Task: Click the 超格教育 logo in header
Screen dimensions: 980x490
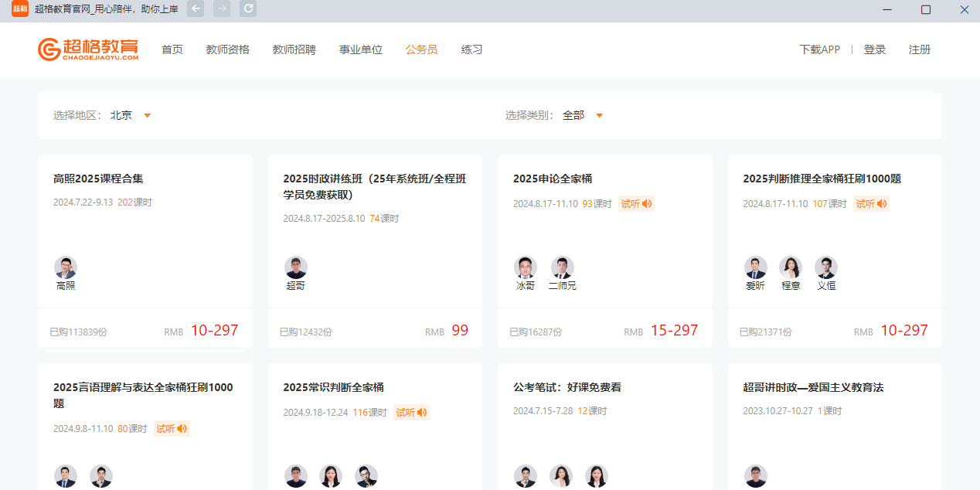Action: pyautogui.click(x=88, y=49)
